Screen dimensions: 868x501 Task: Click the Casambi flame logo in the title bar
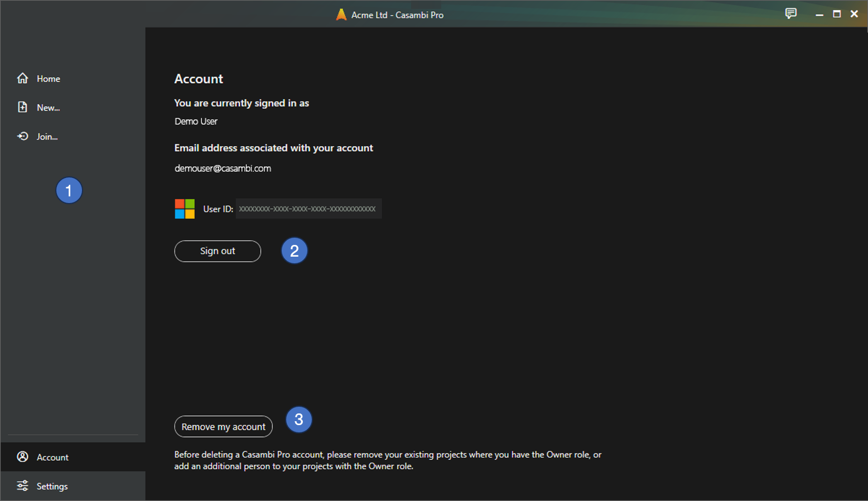point(341,15)
